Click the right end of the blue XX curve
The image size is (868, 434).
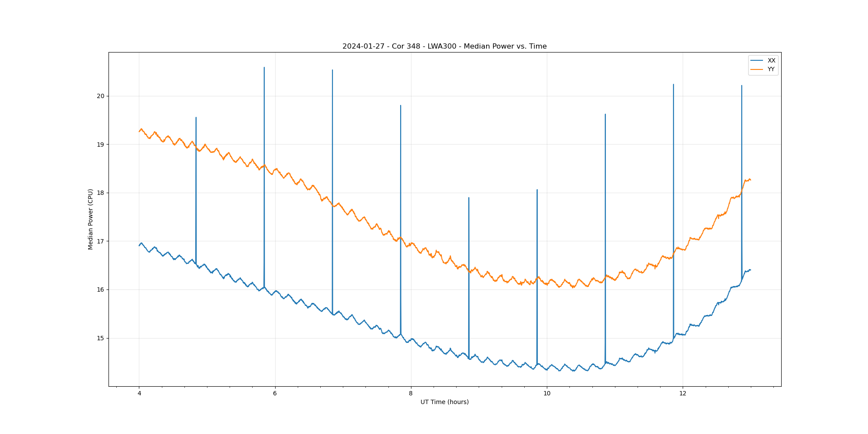[750, 270]
